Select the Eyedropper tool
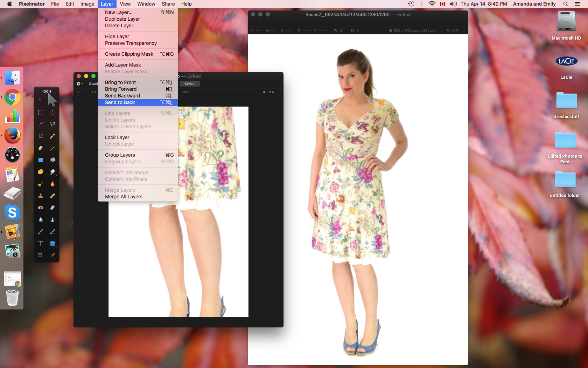Screen dimensions: 588x368 tap(52, 255)
